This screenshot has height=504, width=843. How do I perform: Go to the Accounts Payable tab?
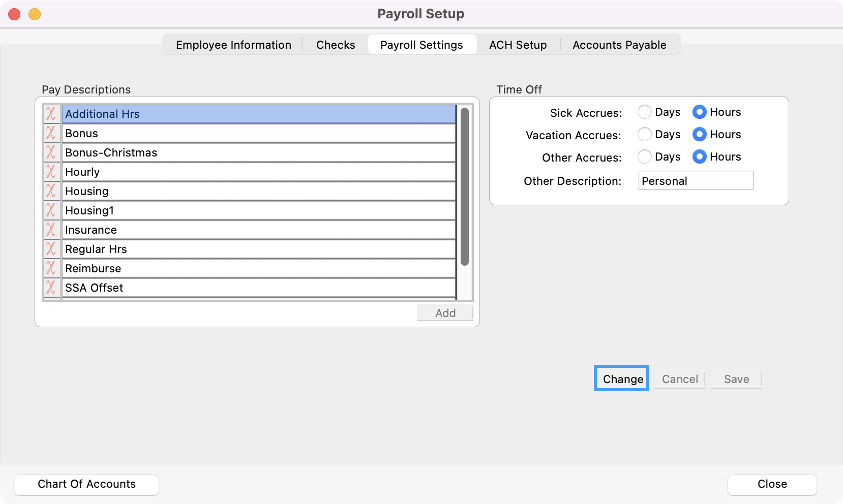(619, 45)
